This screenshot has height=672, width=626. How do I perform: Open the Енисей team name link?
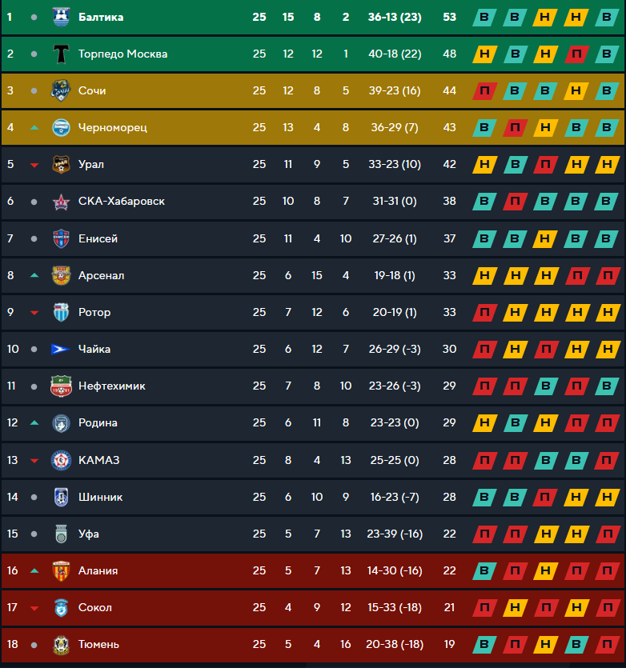point(98,238)
